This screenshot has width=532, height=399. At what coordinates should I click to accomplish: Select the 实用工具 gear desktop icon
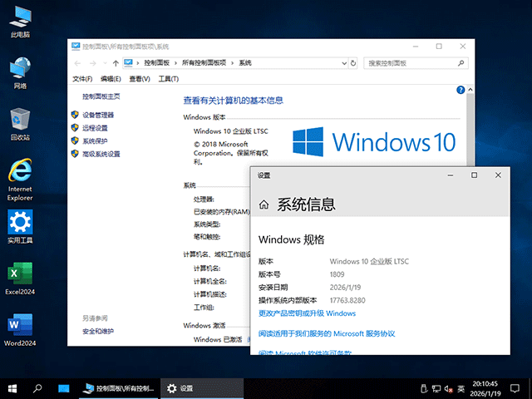pos(20,227)
